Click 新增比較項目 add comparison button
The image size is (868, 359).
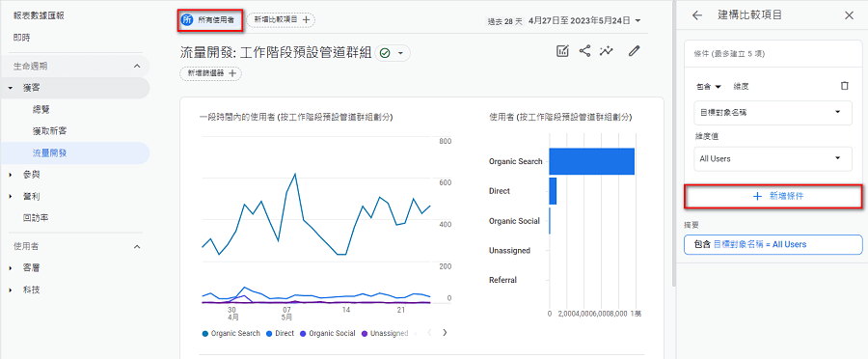[x=282, y=19]
